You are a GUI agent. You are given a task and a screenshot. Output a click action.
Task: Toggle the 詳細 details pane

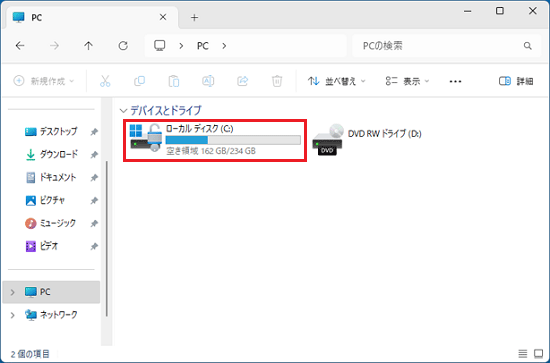click(516, 81)
